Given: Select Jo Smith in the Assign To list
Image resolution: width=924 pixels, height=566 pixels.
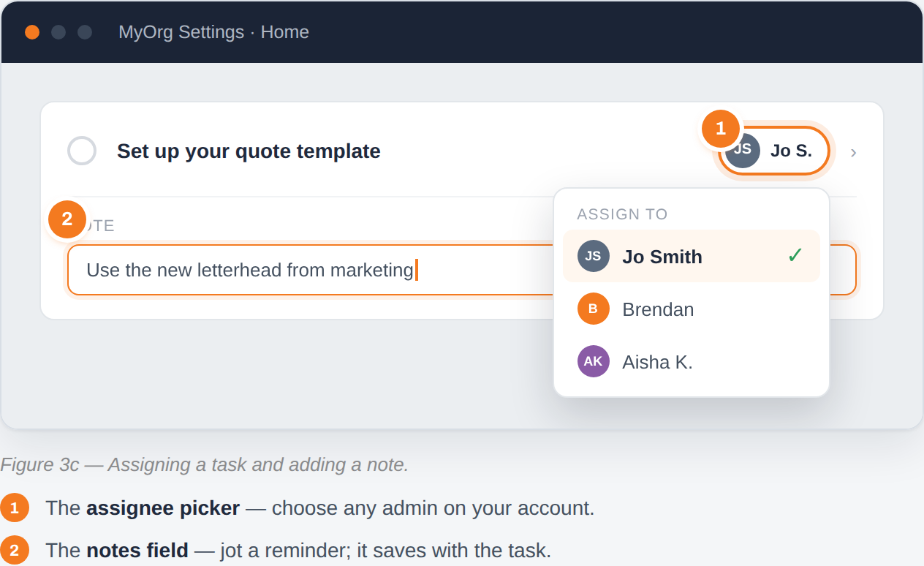Looking at the screenshot, I should tap(691, 256).
